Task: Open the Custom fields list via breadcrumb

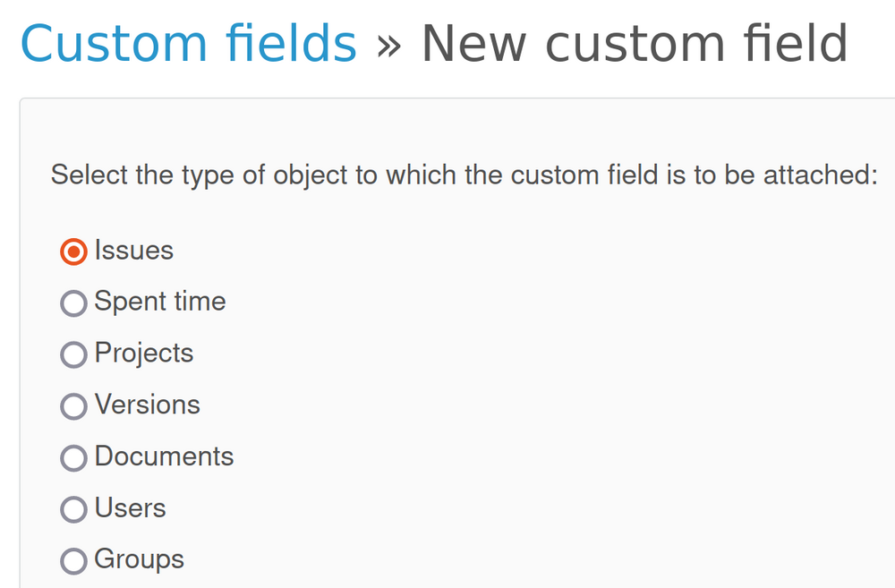Action: 190,41
